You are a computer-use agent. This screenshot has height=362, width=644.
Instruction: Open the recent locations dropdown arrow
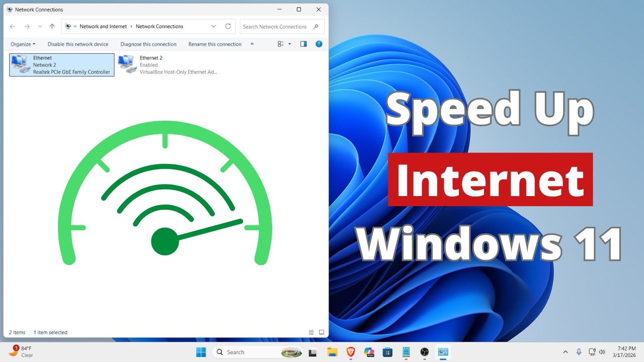point(40,27)
